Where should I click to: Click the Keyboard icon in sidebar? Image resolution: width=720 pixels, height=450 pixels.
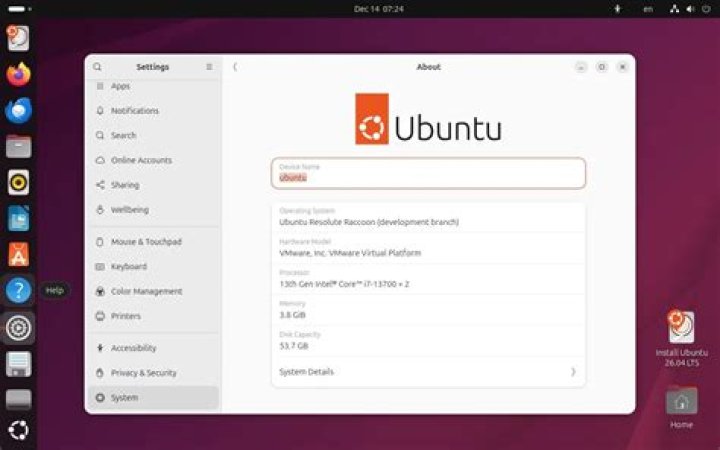pos(100,266)
